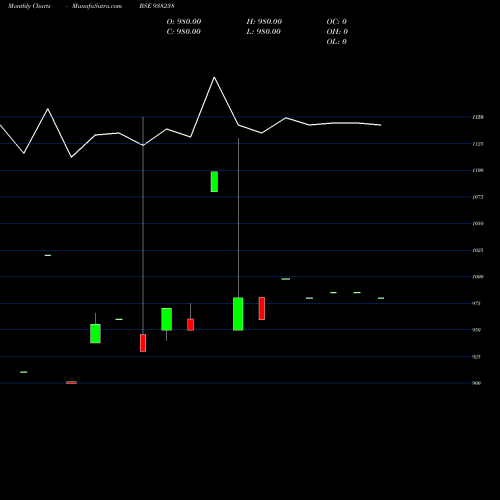Select the widest green candle spanning 950 to 975
The image size is (500, 500).
(238, 314)
